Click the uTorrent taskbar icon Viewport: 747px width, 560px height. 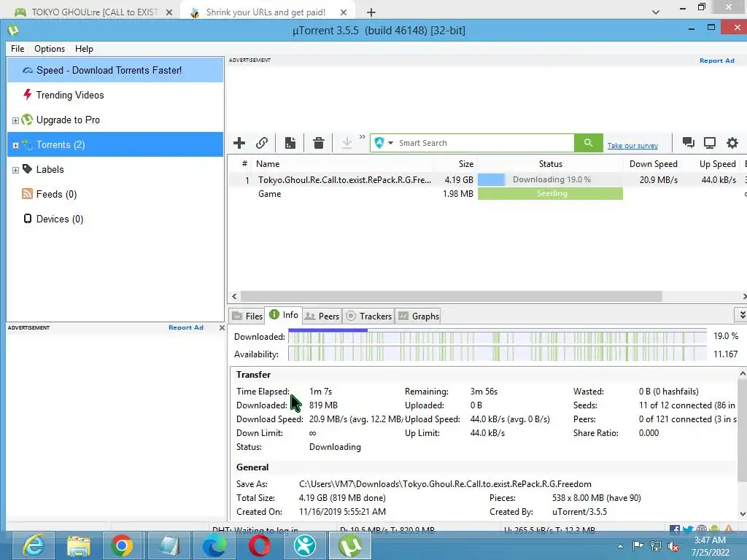point(350,545)
